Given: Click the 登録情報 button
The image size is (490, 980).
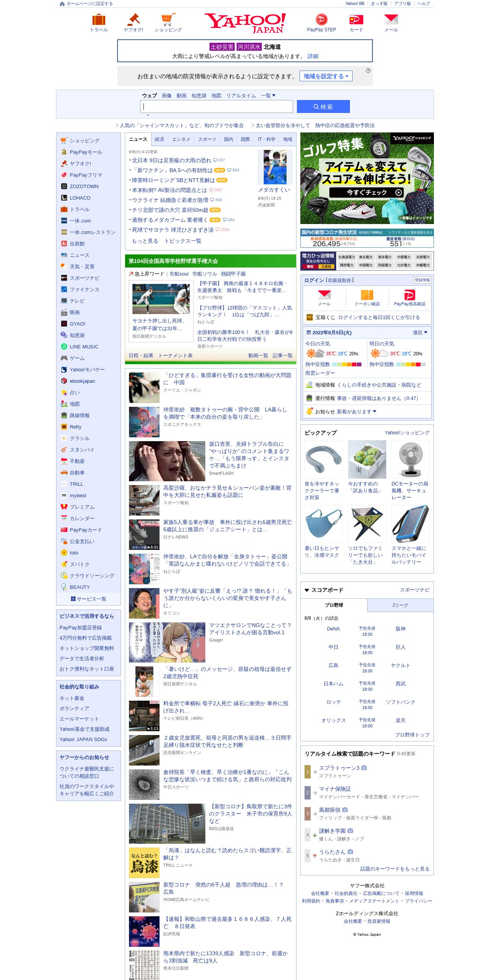Looking at the screenshot, I should coord(422,280).
